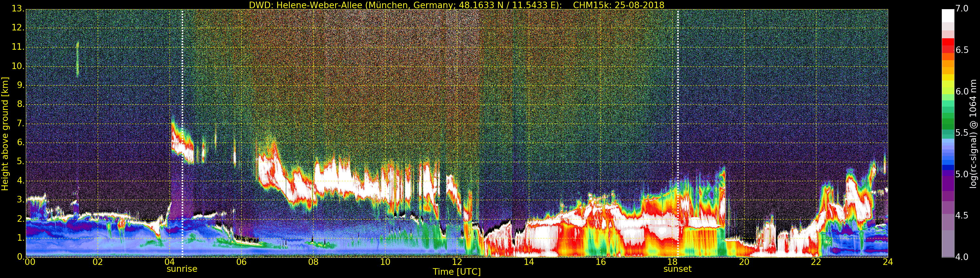Screen dimensions: 980x278
Task: Click the '13.' height axis tick label
Action: tap(18, 9)
